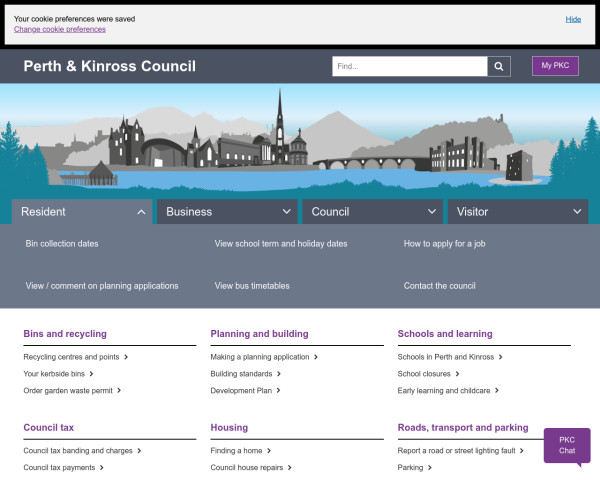Visit Council tax banding and charges
The height and width of the screenshot is (480, 600).
tap(78, 451)
